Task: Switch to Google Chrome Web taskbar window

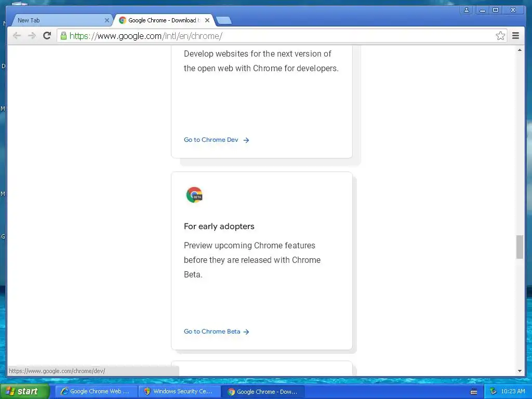Action: [x=96, y=391]
